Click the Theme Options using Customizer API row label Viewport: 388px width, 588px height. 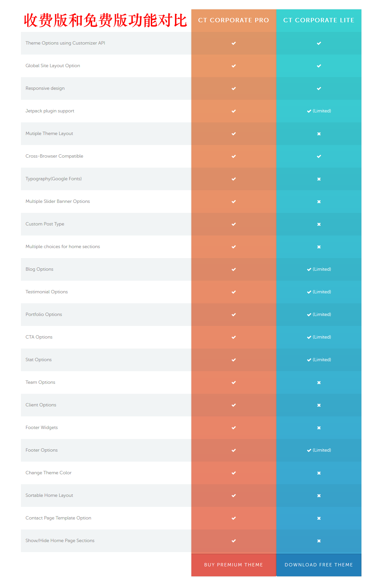tap(65, 43)
